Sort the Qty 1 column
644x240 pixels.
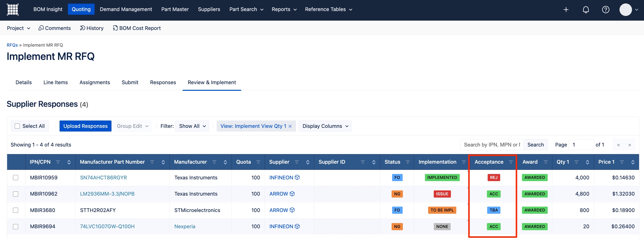[x=587, y=162]
